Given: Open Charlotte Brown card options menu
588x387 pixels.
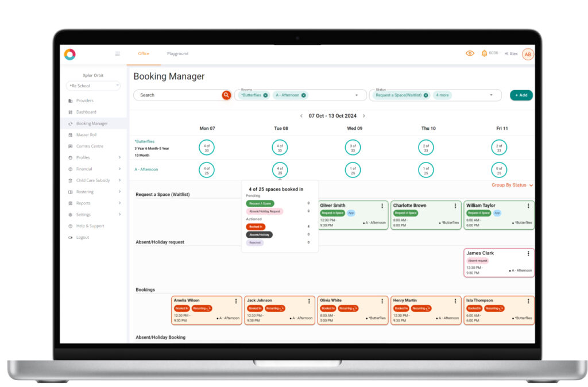Looking at the screenshot, I should [455, 206].
